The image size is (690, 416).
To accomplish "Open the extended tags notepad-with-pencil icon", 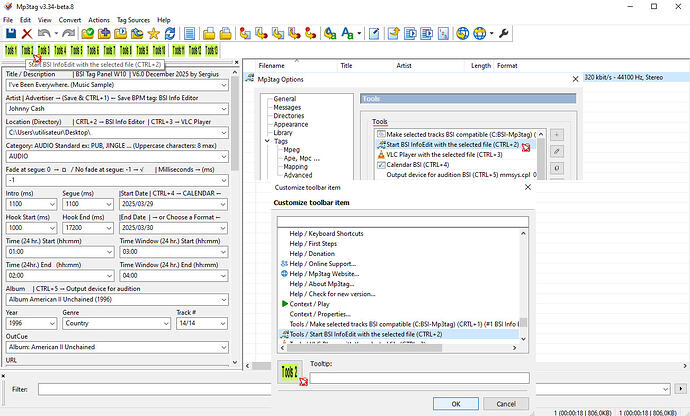I will click(x=374, y=33).
